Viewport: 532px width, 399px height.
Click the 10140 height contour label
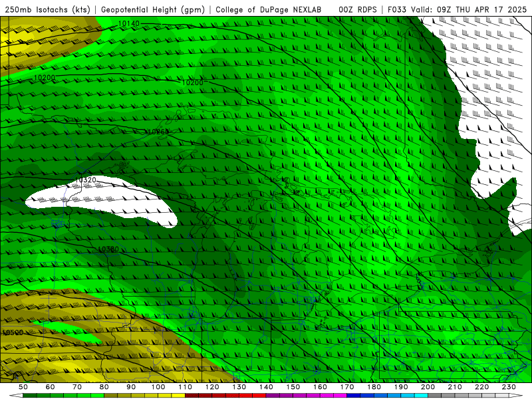click(x=128, y=23)
